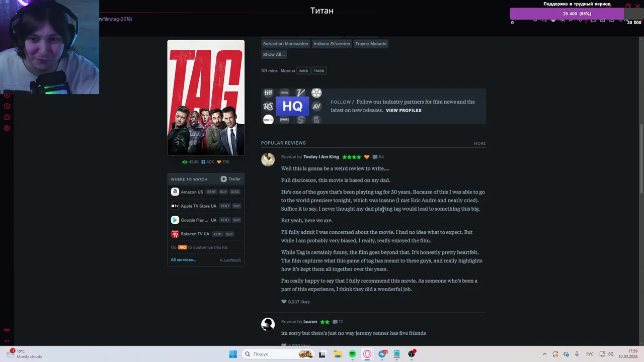Click the donation goal progress bar
The height and width of the screenshot is (362, 644).
click(x=577, y=14)
